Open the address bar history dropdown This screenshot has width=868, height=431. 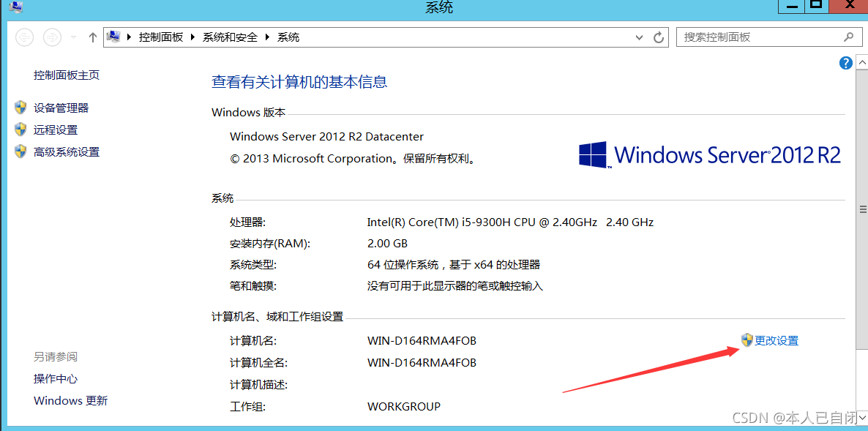point(640,37)
